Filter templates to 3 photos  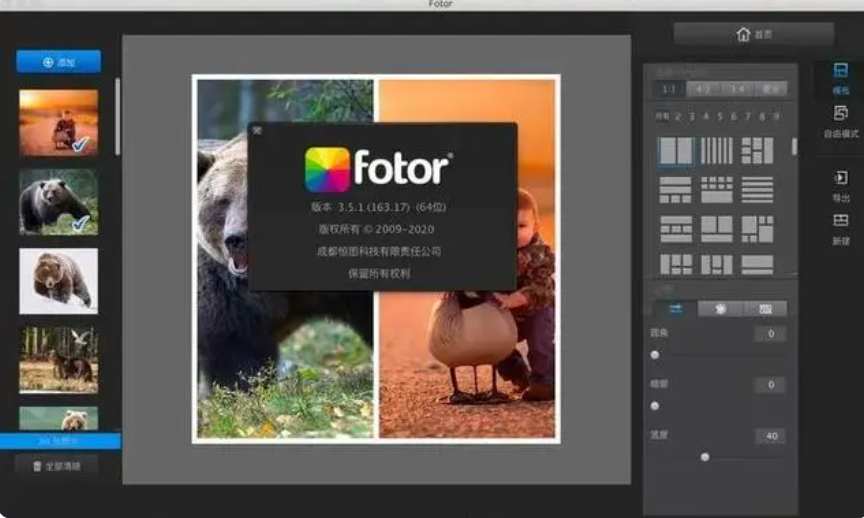coord(692,116)
